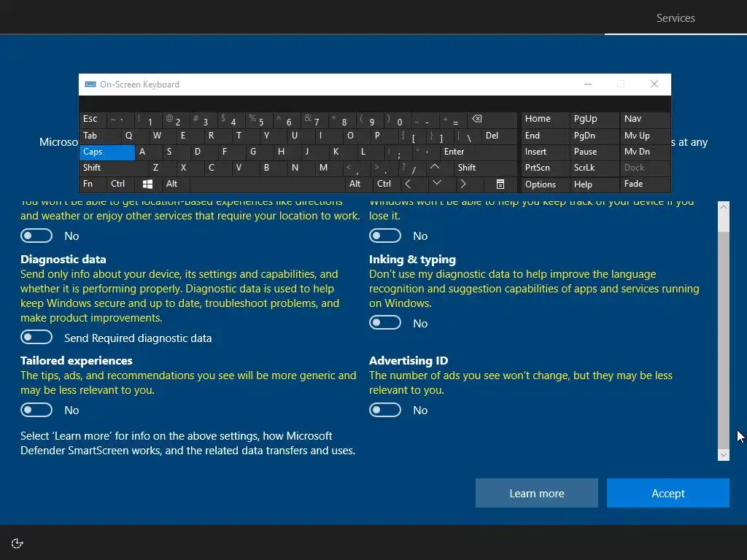Toggle the Advertising ID switch
747x560 pixels.
[385, 410]
